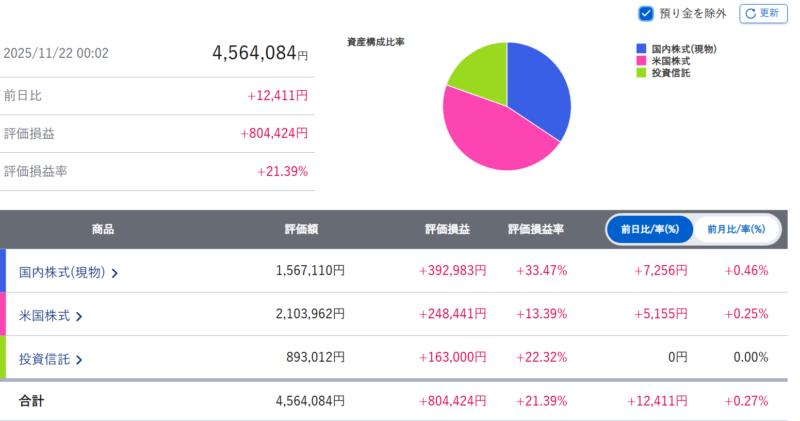This screenshot has width=800, height=421.
Task: Open the 米国株式 link
Action: (44, 316)
